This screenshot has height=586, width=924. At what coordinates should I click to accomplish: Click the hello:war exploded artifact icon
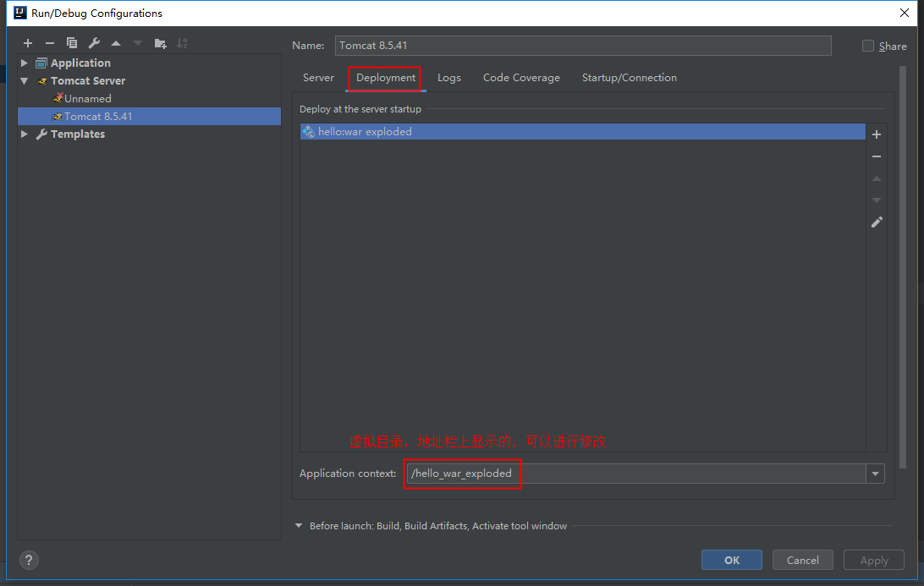point(308,132)
